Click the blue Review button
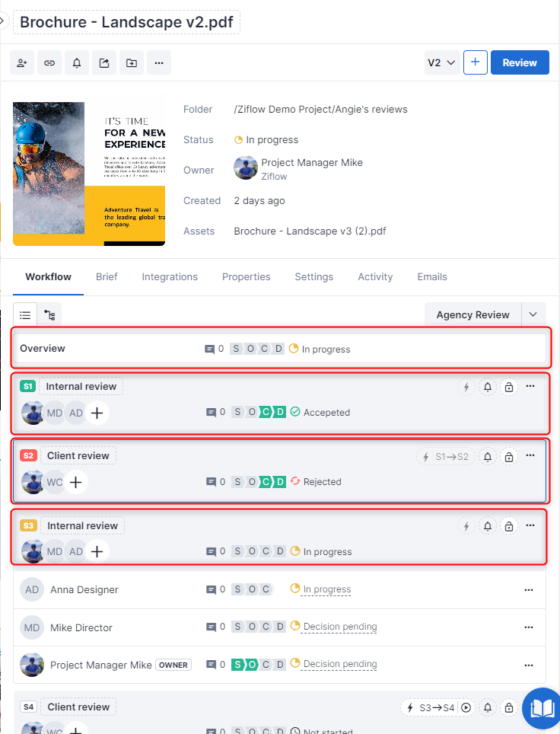The image size is (560, 734). (520, 62)
